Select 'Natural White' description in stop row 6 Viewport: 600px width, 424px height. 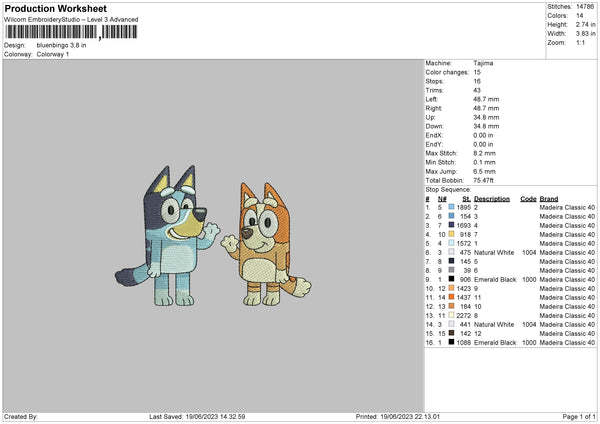pos(494,253)
